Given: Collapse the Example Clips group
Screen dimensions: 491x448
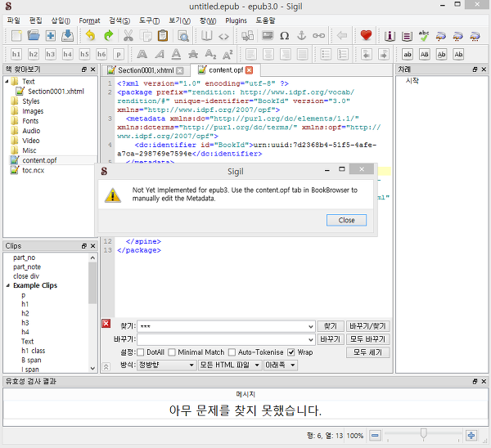Looking at the screenshot, I should (x=8, y=285).
